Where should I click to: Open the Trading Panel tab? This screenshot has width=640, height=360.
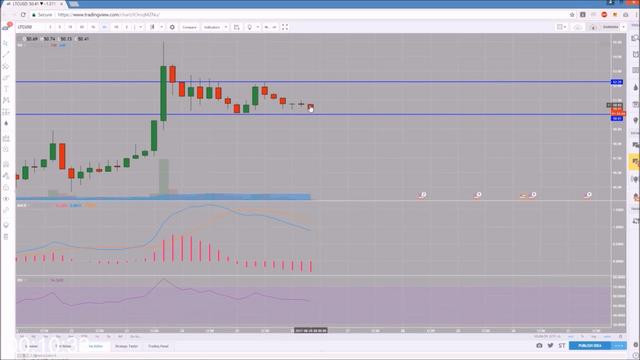click(x=158, y=346)
